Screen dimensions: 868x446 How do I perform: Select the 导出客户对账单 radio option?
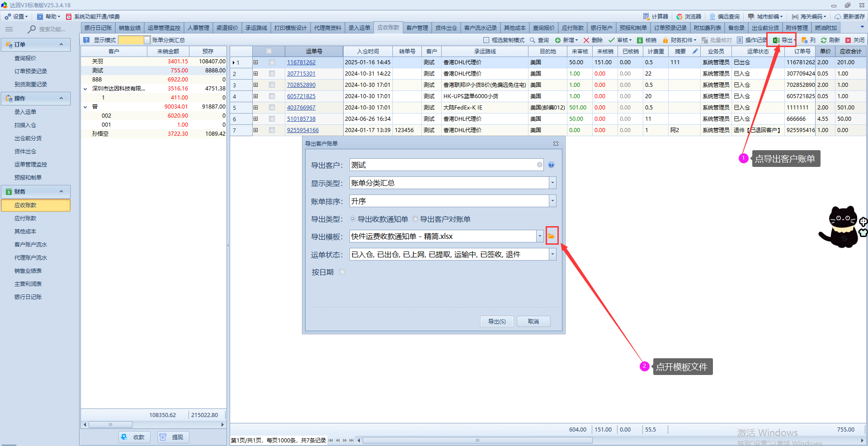(415, 219)
